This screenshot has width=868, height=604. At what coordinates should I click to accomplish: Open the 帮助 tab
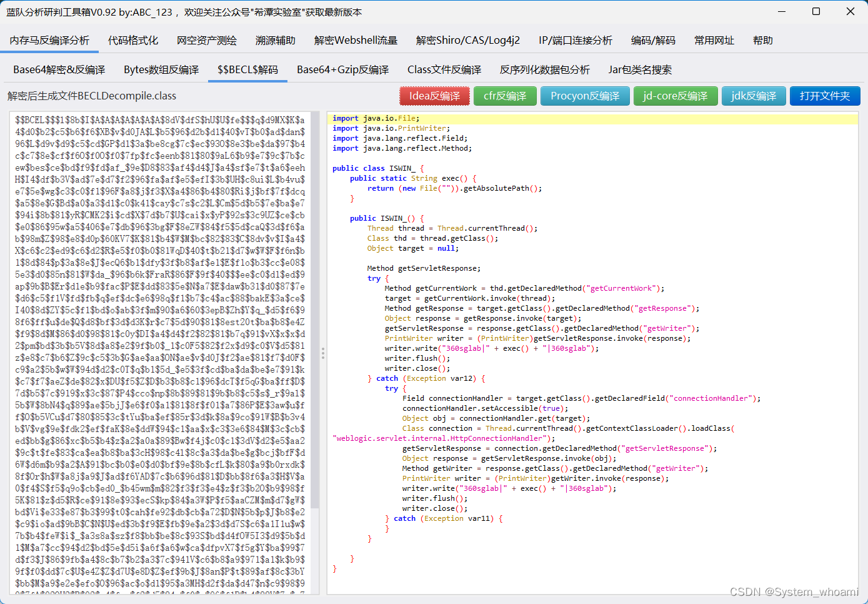(x=763, y=41)
